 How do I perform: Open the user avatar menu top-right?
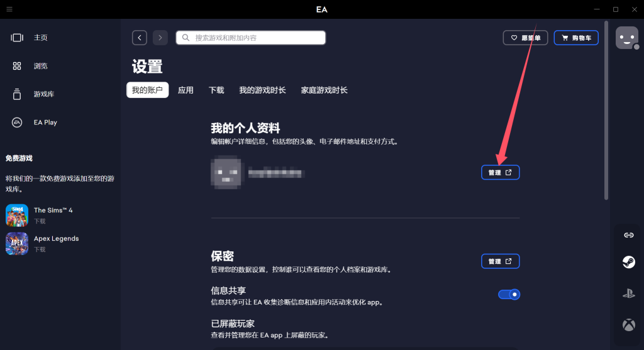627,38
